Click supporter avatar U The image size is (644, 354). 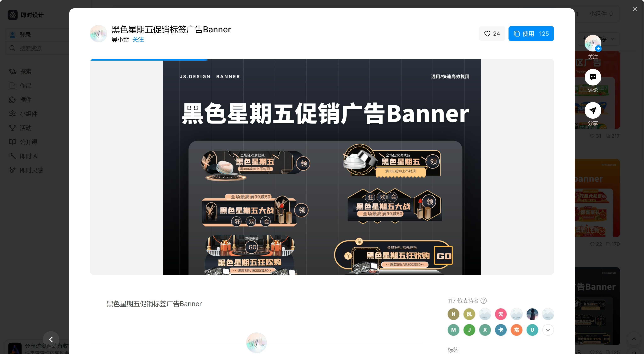(532, 330)
